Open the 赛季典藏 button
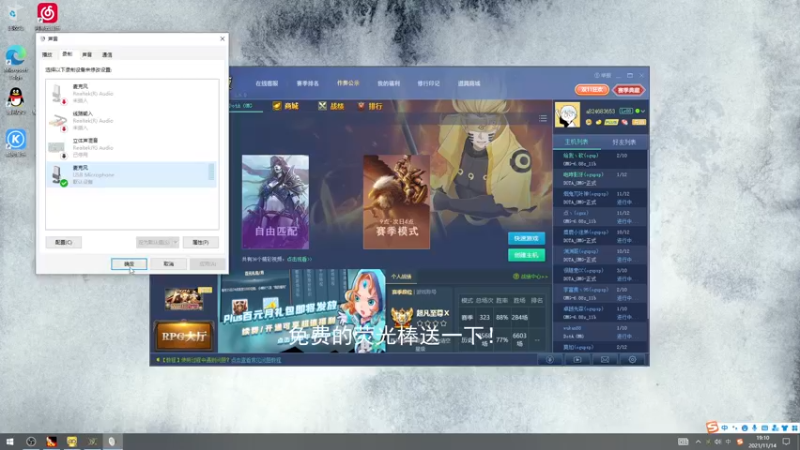 629,90
